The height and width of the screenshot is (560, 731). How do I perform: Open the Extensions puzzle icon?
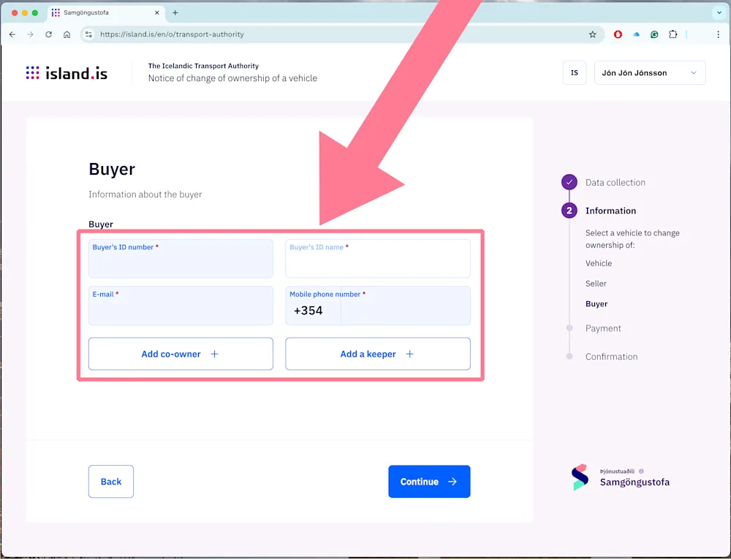673,34
